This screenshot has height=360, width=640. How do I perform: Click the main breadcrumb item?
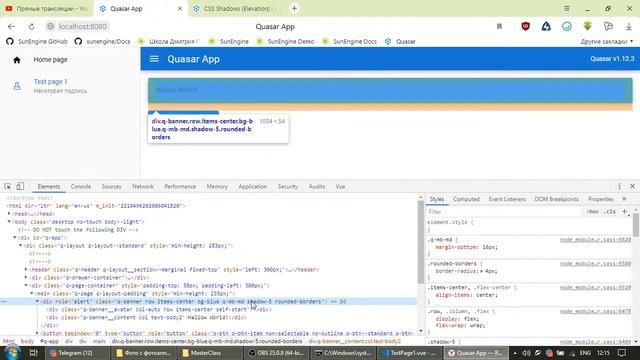(x=99, y=341)
